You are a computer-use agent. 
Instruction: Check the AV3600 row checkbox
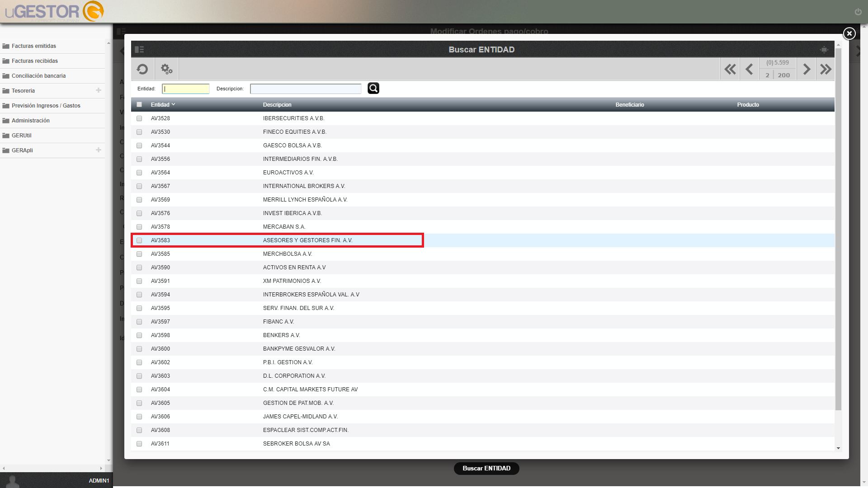tap(139, 349)
